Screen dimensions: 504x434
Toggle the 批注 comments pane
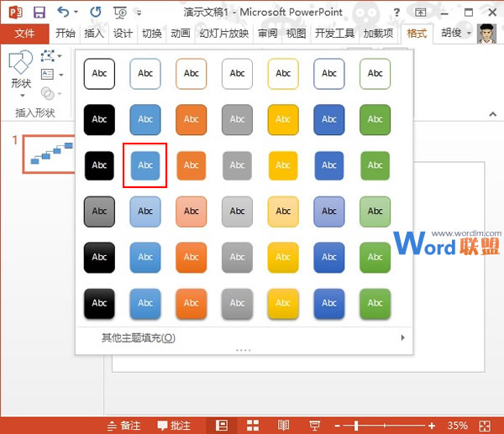pyautogui.click(x=174, y=426)
